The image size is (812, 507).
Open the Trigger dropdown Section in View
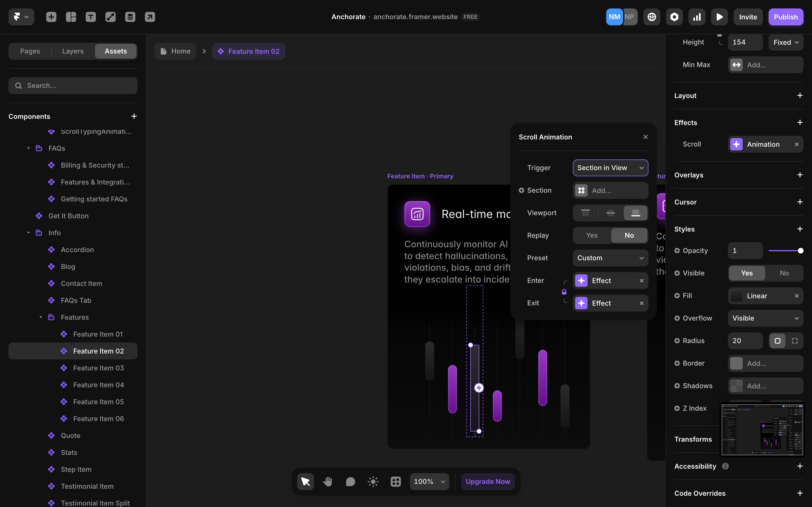610,168
